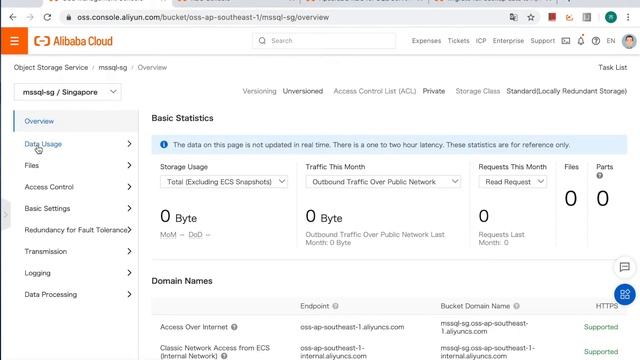Click the info icon in the latency notice
Image resolution: width=640 pixels, height=360 pixels.
[164, 144]
